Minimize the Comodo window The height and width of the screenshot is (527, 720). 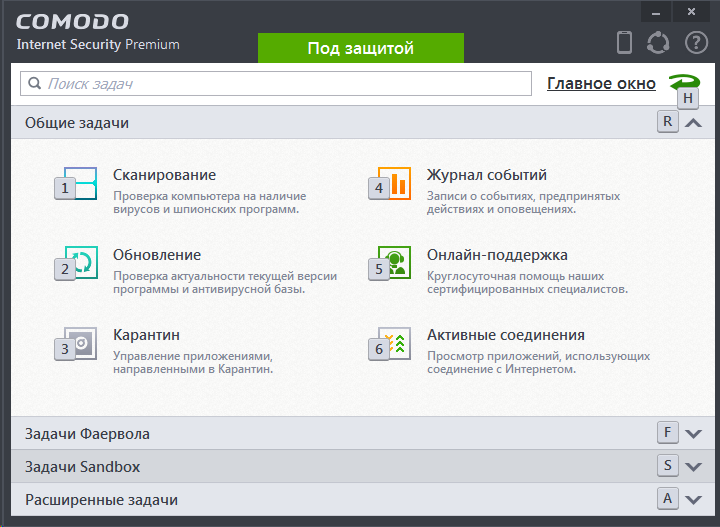pos(656,12)
